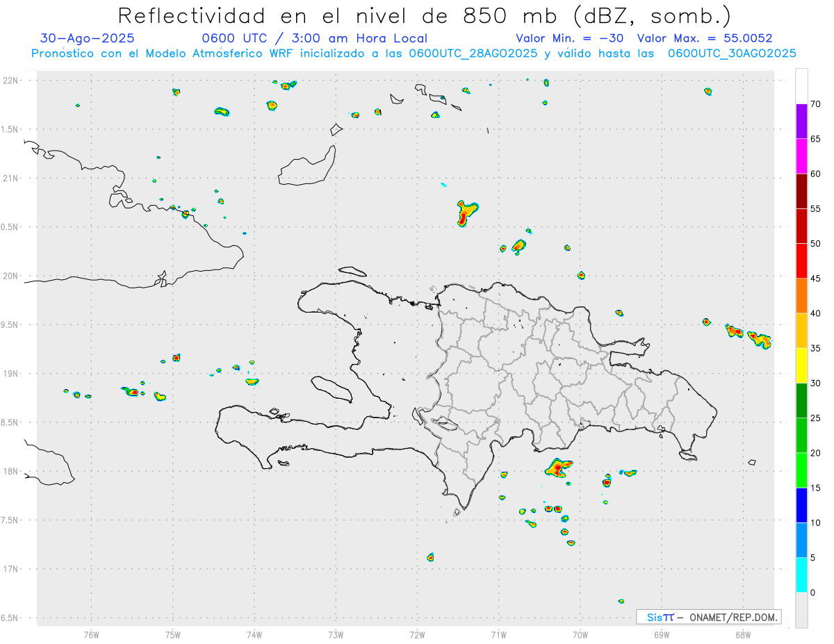Viewport: 834px width, 644px height.
Task: Click the purple 65-70 dBZ color band
Action: click(x=801, y=122)
